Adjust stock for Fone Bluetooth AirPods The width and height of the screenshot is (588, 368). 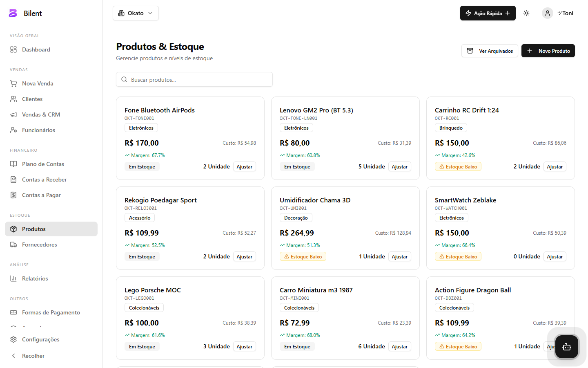[244, 167]
